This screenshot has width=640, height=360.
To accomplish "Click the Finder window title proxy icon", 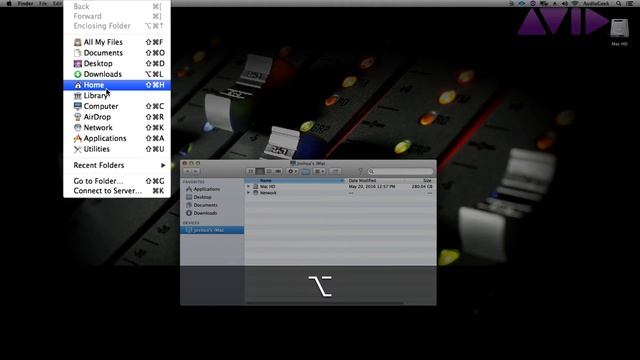I will [x=293, y=163].
